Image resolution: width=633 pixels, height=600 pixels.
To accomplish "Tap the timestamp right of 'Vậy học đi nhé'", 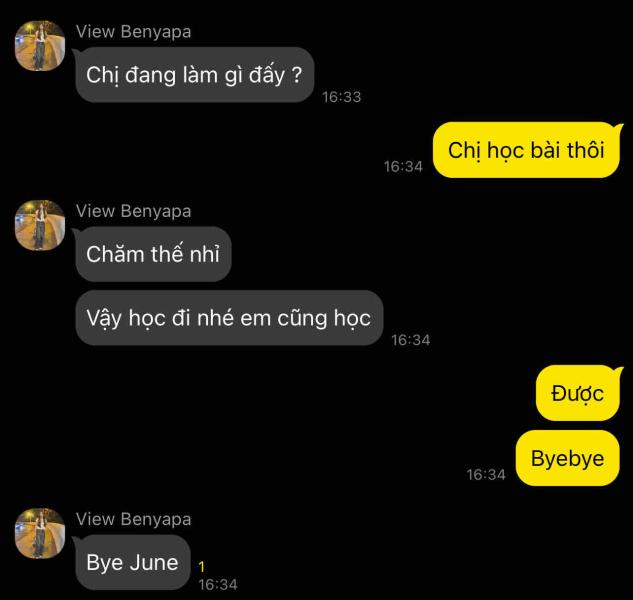I will [x=411, y=340].
